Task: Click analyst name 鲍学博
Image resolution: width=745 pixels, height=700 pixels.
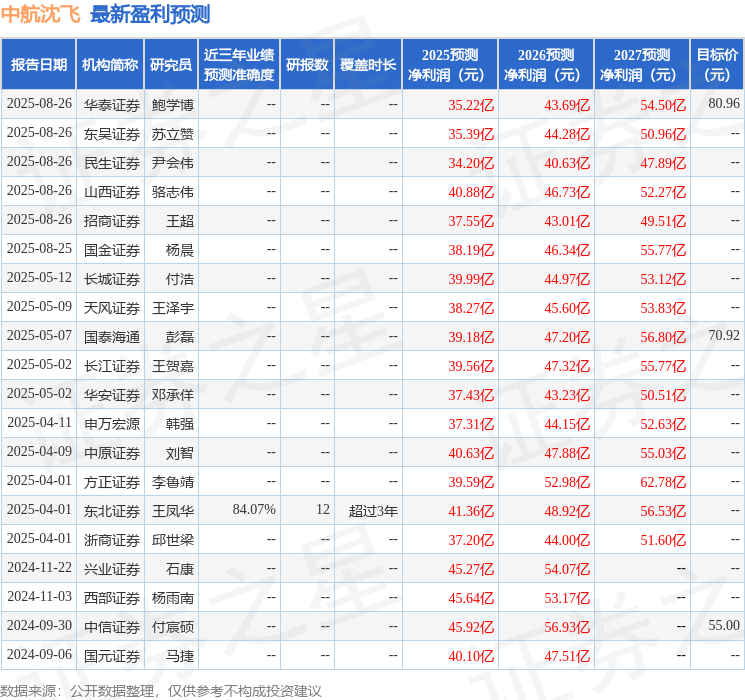Action: [172, 105]
